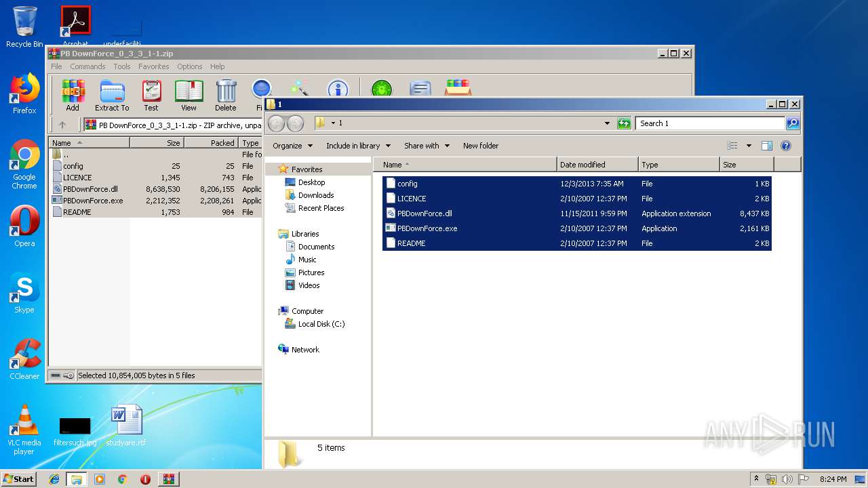Select Favorites in navigation pane
This screenshot has width=868, height=488.
click(x=307, y=169)
